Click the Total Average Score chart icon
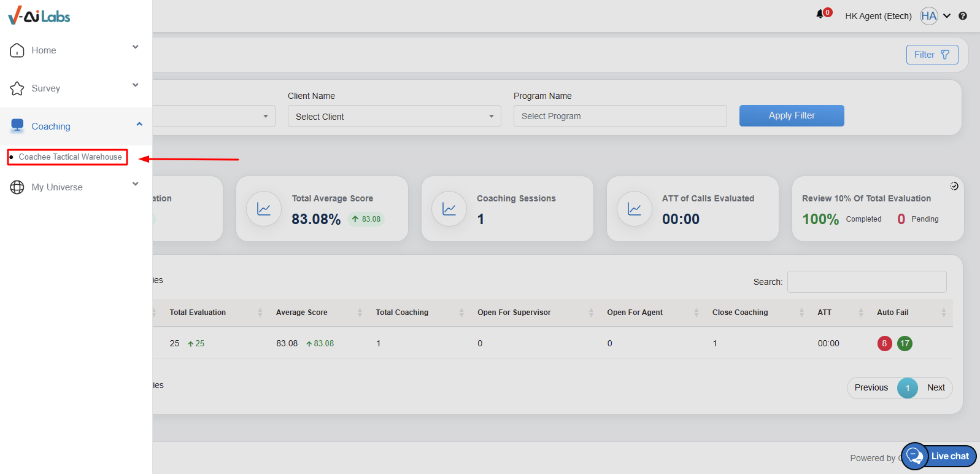This screenshot has height=474, width=980. click(264, 209)
